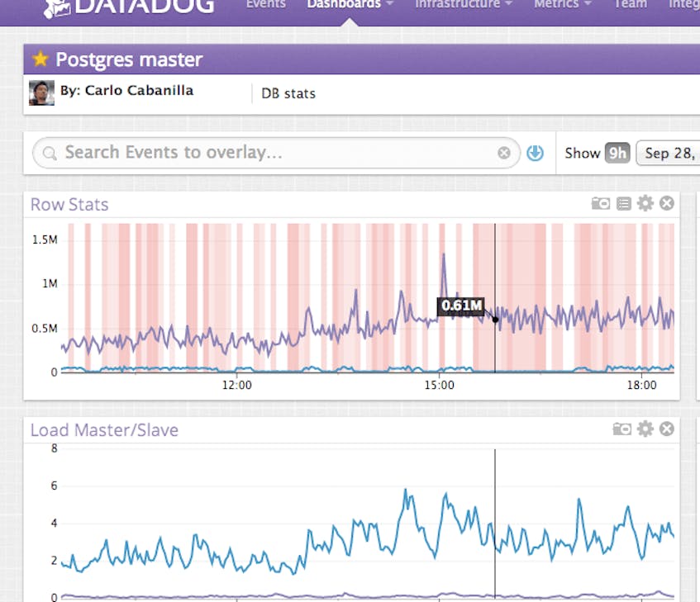Select the Team menu item
Image resolution: width=700 pixels, height=602 pixels.
(631, 4)
